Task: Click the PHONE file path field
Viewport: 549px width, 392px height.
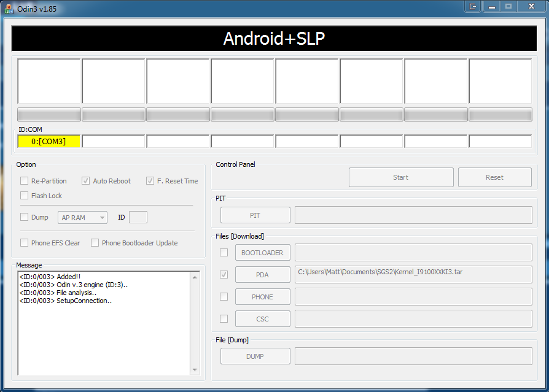Action: (x=413, y=296)
